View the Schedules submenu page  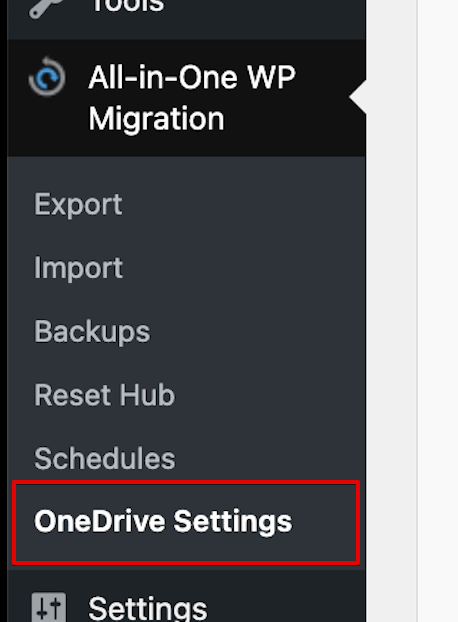click(x=104, y=458)
